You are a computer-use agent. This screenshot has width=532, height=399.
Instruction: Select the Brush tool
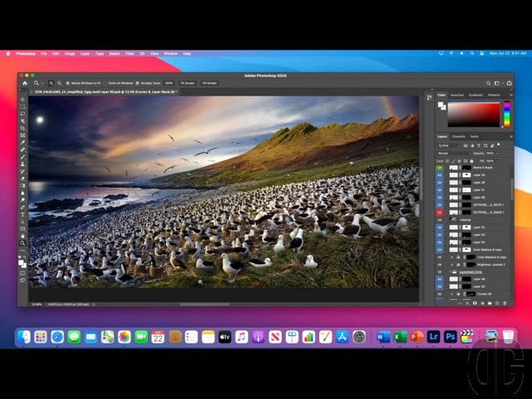[x=23, y=157]
